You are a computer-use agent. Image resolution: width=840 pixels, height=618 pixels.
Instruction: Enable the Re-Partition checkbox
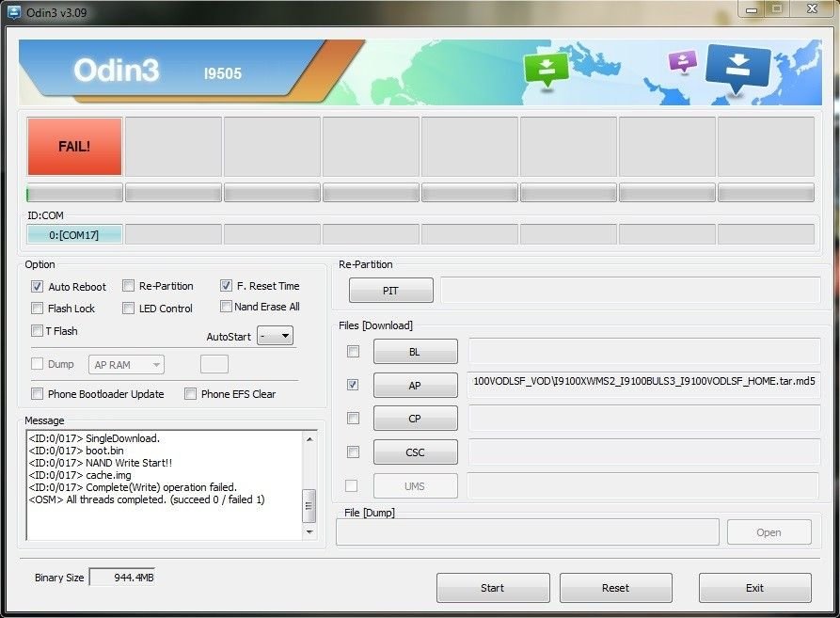129,286
